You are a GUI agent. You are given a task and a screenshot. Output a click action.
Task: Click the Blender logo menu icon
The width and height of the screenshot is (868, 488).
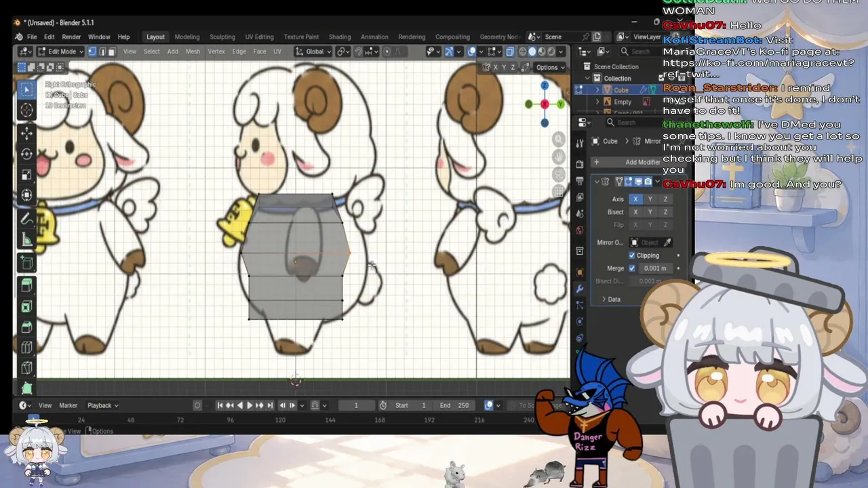[x=19, y=37]
